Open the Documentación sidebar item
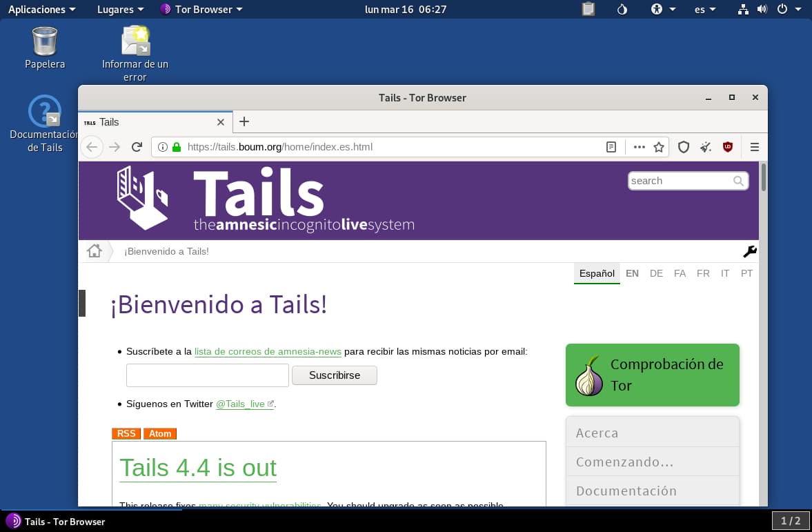The width and height of the screenshot is (812, 532). [653, 491]
